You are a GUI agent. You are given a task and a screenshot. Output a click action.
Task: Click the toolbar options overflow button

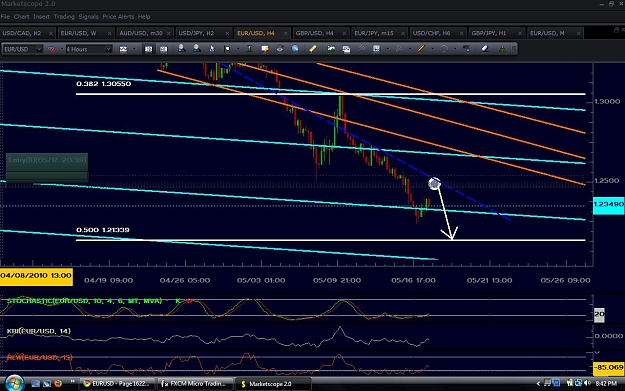pos(514,49)
